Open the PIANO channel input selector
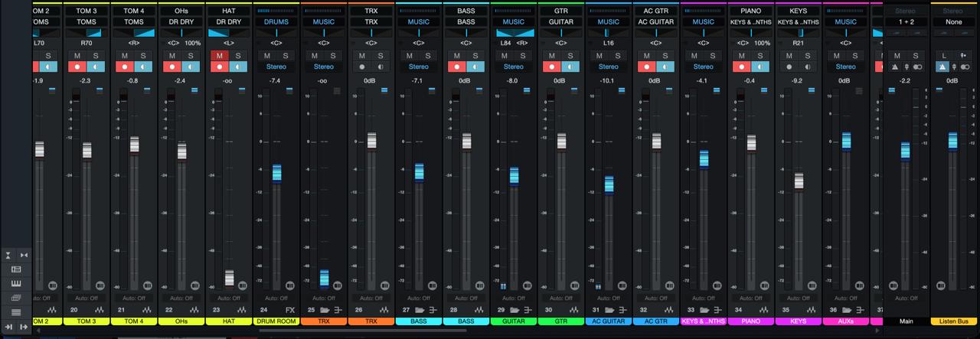Image resolution: width=980 pixels, height=339 pixels. tap(751, 11)
